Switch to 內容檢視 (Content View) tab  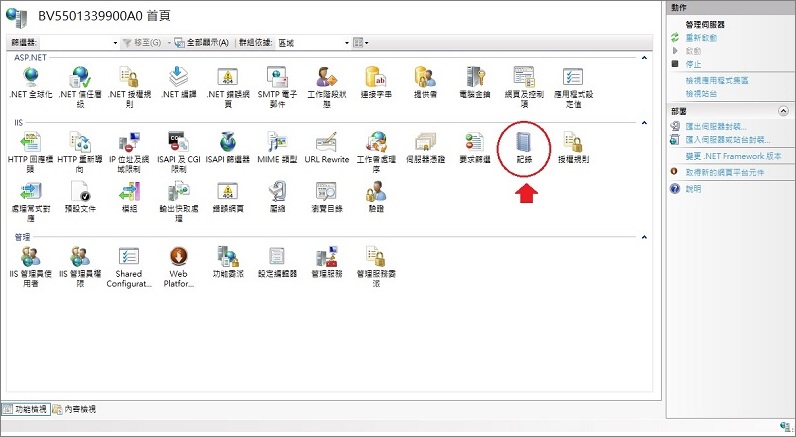75,410
